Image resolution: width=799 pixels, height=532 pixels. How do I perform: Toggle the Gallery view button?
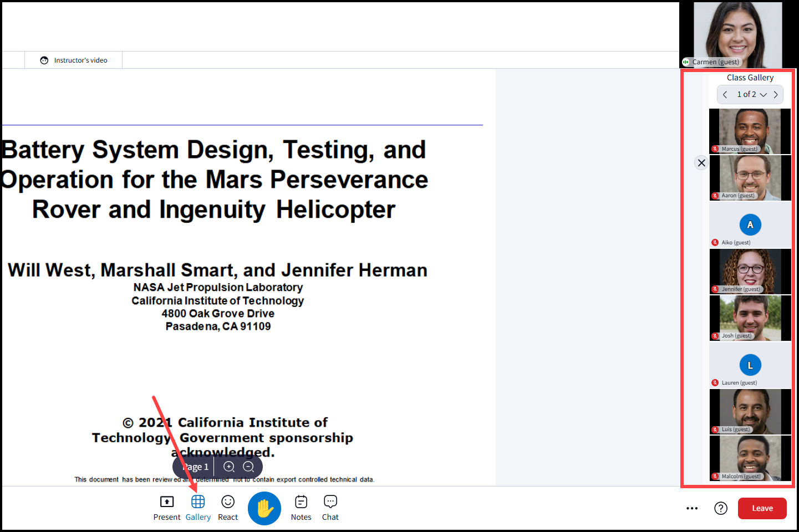click(x=198, y=508)
